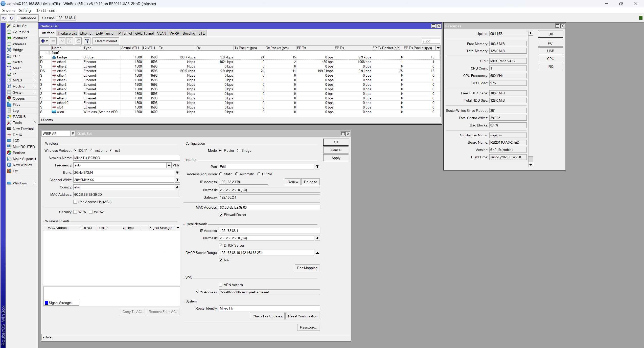The height and width of the screenshot is (348, 644).
Task: Open New WinBox
Action: pos(22,165)
